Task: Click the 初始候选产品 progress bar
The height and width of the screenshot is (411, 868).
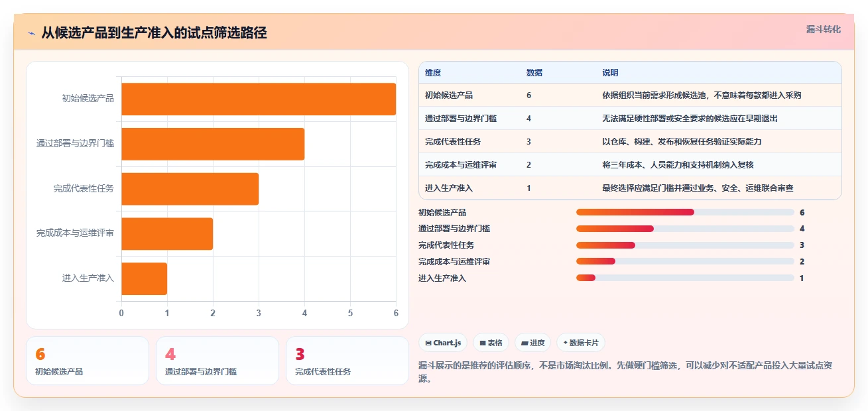Action: (x=685, y=212)
